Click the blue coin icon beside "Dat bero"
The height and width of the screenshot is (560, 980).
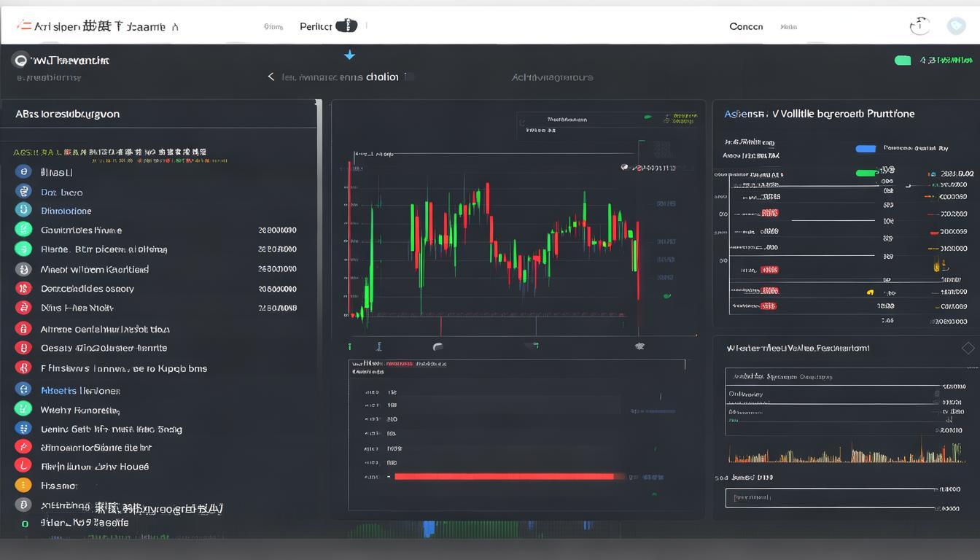pyautogui.click(x=24, y=191)
